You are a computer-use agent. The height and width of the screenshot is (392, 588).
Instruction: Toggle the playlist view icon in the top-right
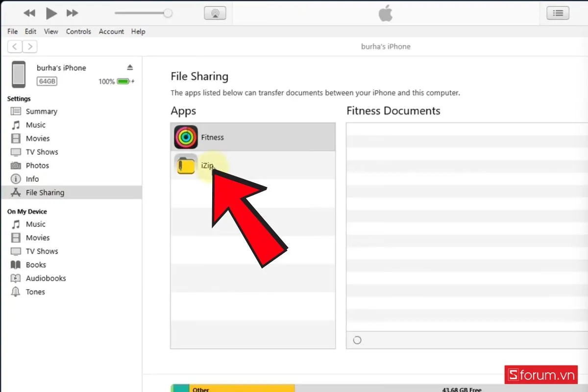click(x=558, y=13)
